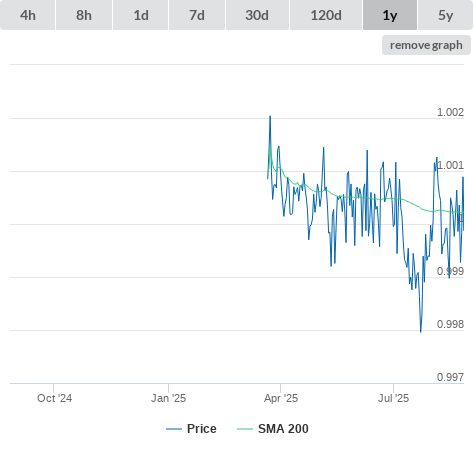Click the 0.999 y-axis label
474x455 pixels.
click(450, 271)
